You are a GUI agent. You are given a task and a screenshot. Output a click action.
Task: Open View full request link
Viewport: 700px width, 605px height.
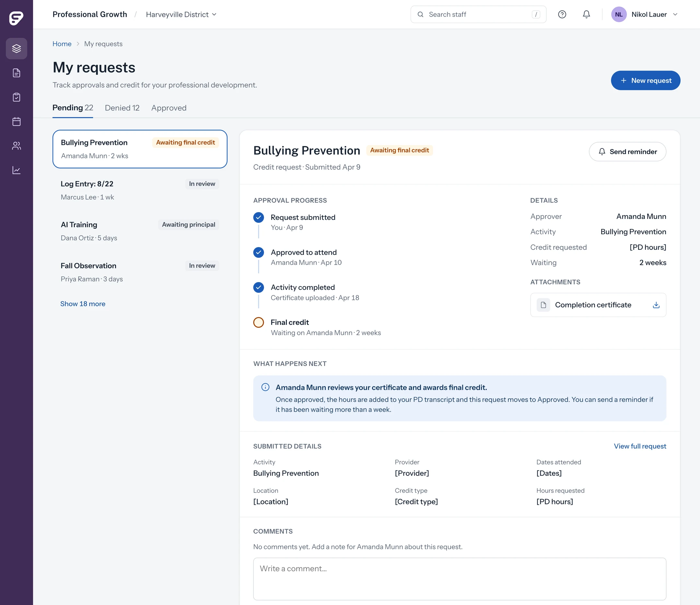[640, 446]
